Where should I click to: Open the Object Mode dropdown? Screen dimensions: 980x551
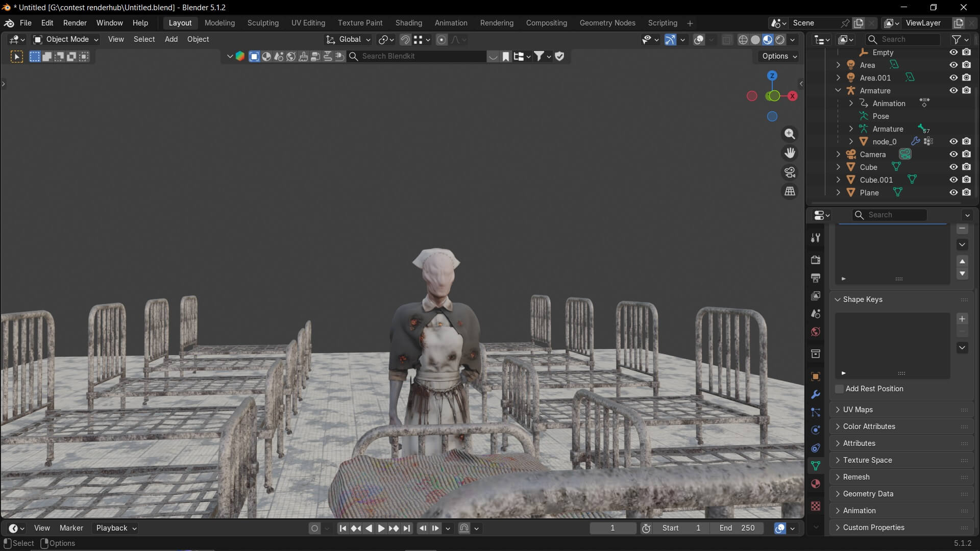tap(65, 39)
